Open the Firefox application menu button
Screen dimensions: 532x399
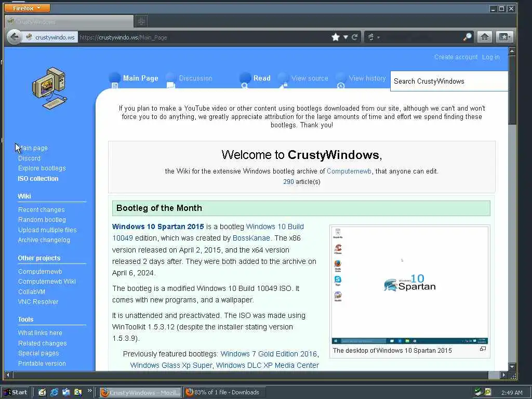pyautogui.click(x=27, y=8)
